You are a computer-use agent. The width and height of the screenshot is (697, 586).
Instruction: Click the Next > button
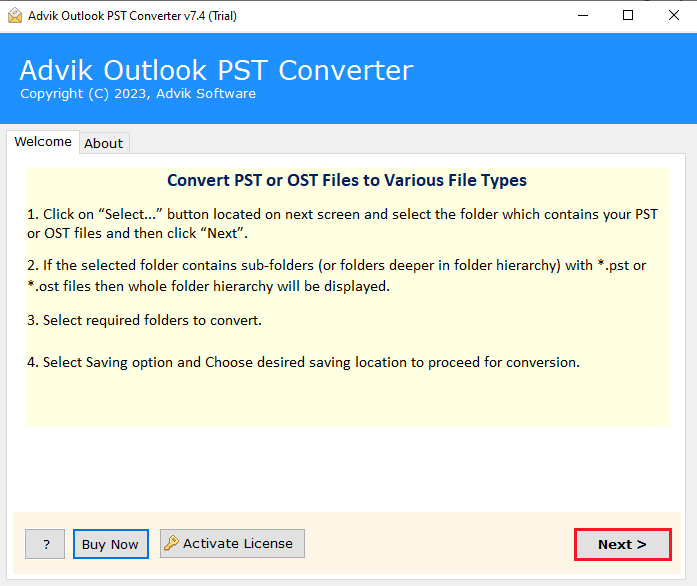click(622, 544)
